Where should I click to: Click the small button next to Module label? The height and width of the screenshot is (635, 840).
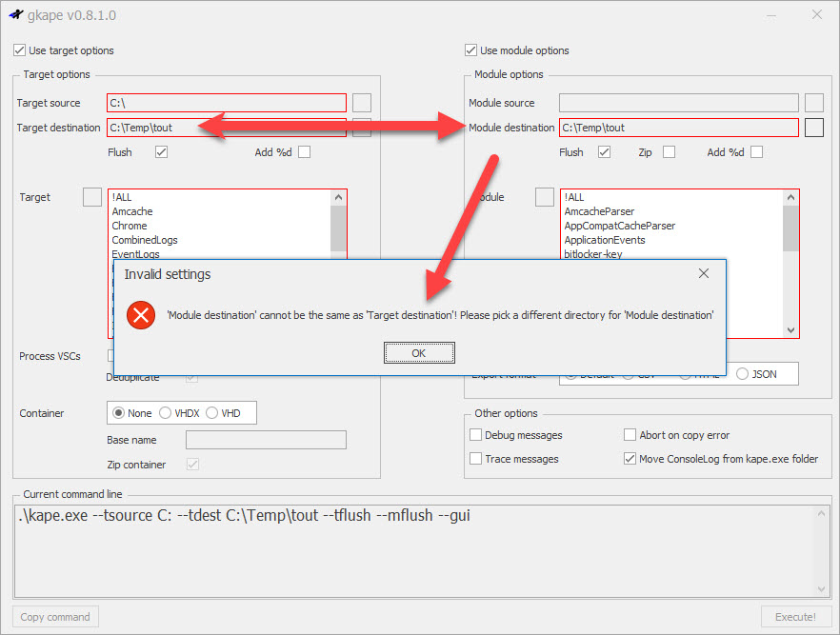coord(545,197)
